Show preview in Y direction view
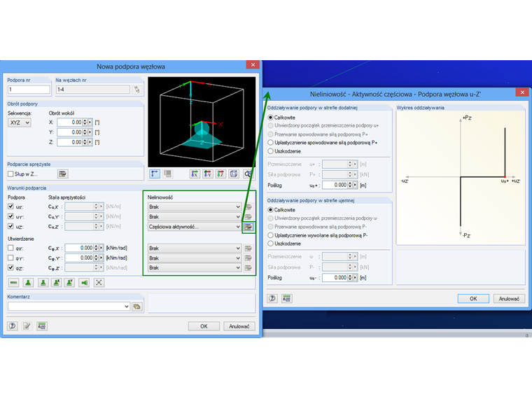The image size is (532, 399). 208,174
